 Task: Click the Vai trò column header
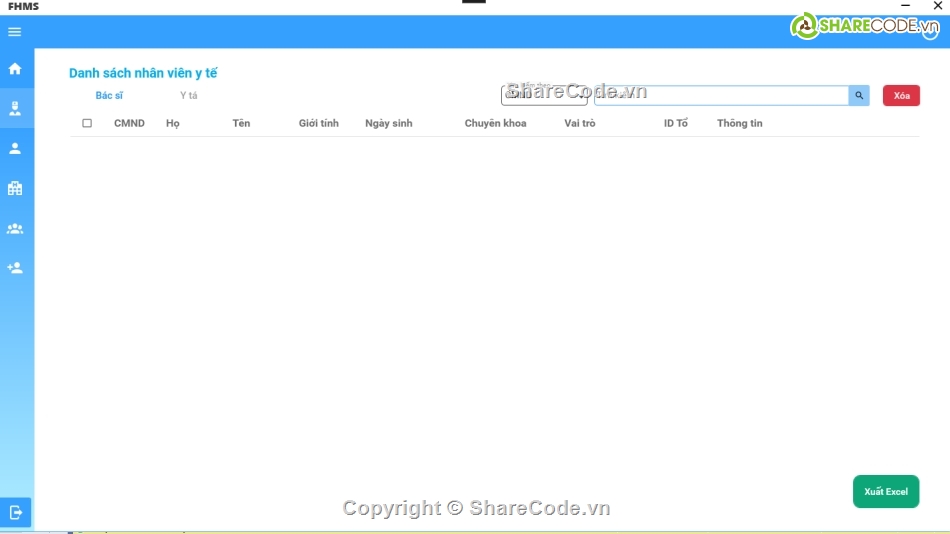579,123
